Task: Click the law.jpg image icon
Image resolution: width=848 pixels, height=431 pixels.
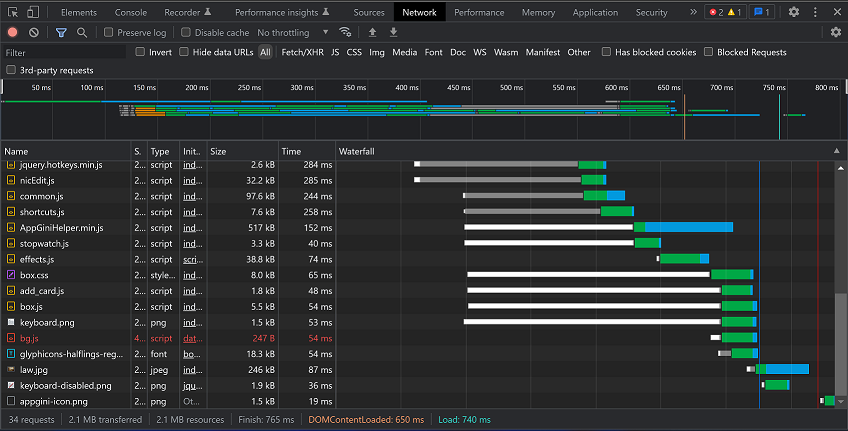Action: coord(11,369)
